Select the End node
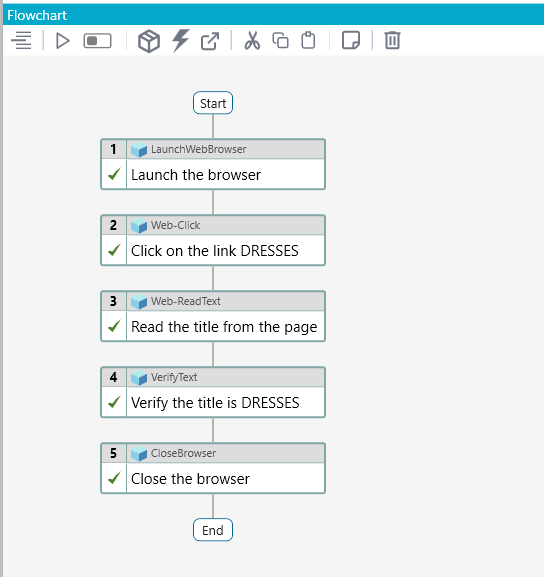Image resolution: width=544 pixels, height=577 pixels. pyautogui.click(x=213, y=530)
